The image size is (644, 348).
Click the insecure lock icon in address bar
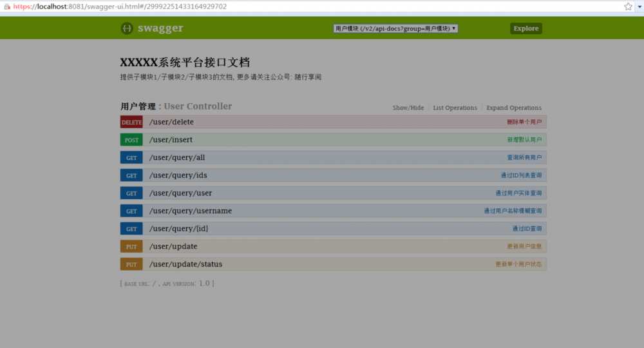[x=7, y=6]
